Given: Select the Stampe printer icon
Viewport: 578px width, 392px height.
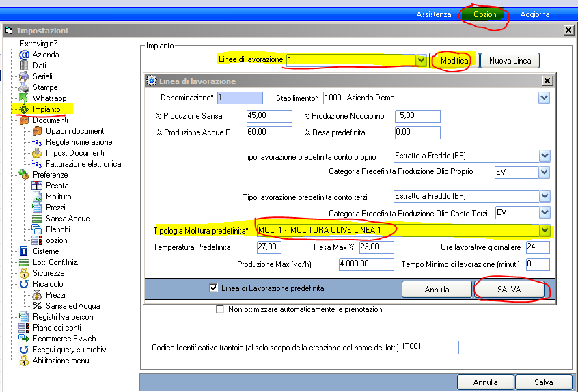Looking at the screenshot, I should coord(24,87).
